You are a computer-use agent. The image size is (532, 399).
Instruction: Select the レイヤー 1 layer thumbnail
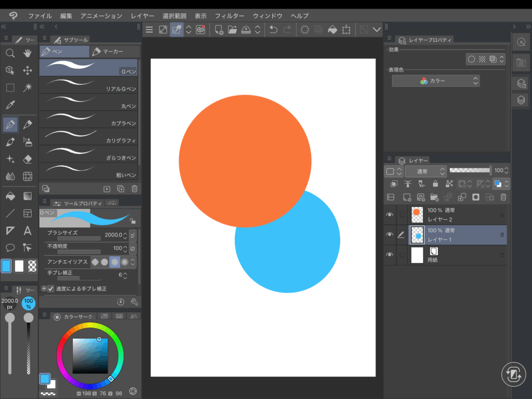click(x=417, y=235)
